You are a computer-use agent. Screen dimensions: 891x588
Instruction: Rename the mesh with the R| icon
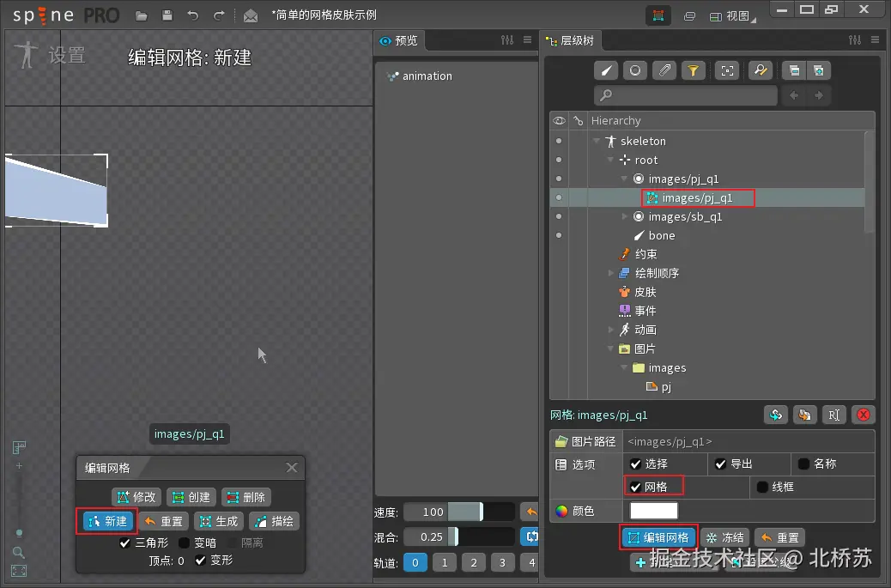coord(834,415)
